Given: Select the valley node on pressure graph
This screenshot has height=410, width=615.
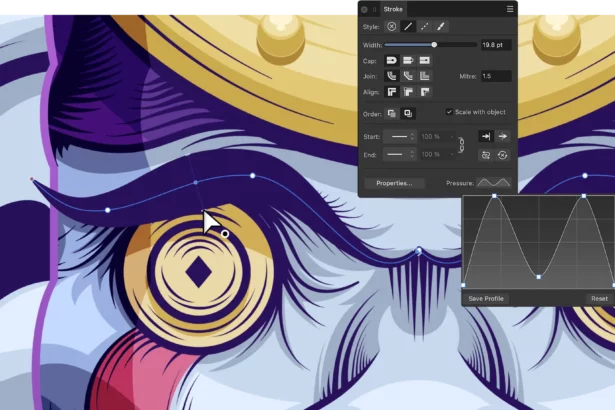Looking at the screenshot, I should (539, 277).
